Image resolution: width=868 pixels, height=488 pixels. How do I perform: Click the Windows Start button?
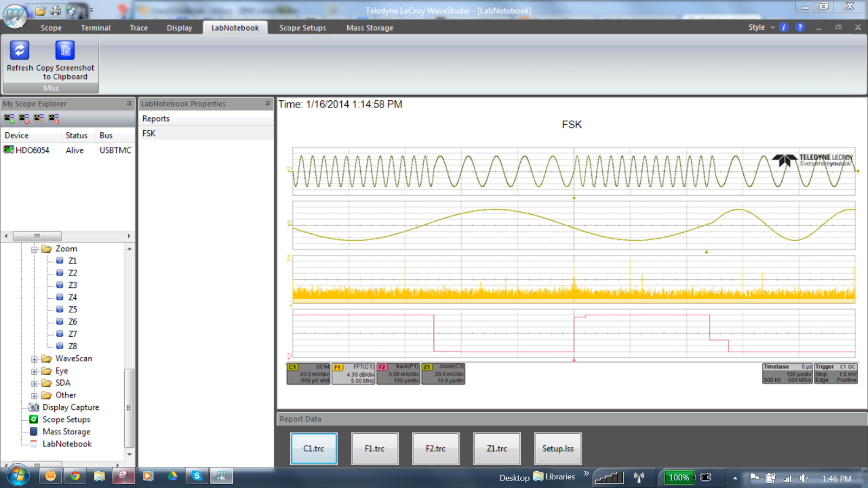click(18, 476)
